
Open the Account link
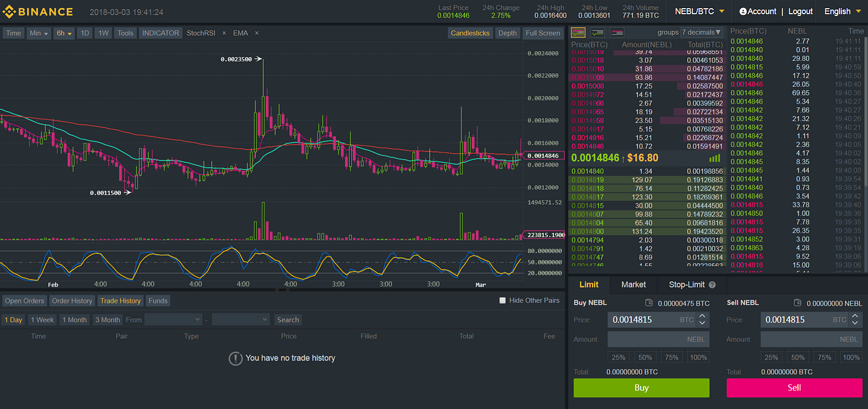click(x=758, y=11)
